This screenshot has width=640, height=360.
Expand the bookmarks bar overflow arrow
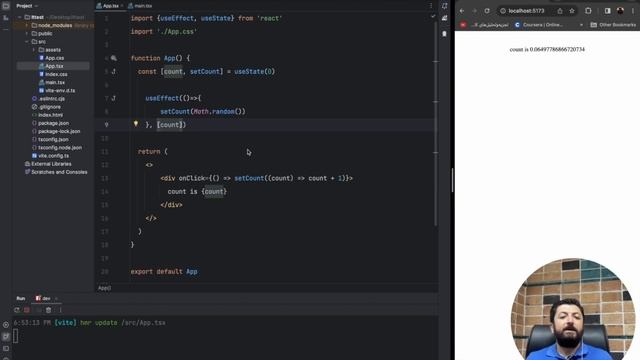pyautogui.click(x=581, y=25)
